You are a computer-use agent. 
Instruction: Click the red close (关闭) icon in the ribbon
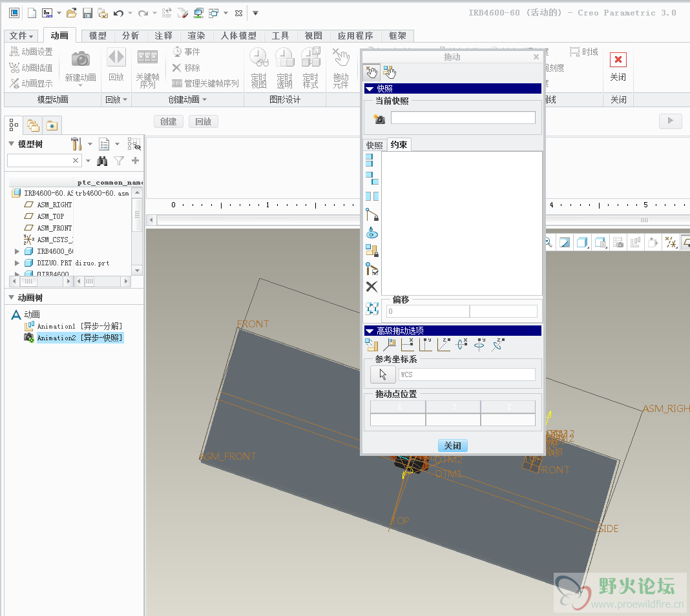[618, 59]
